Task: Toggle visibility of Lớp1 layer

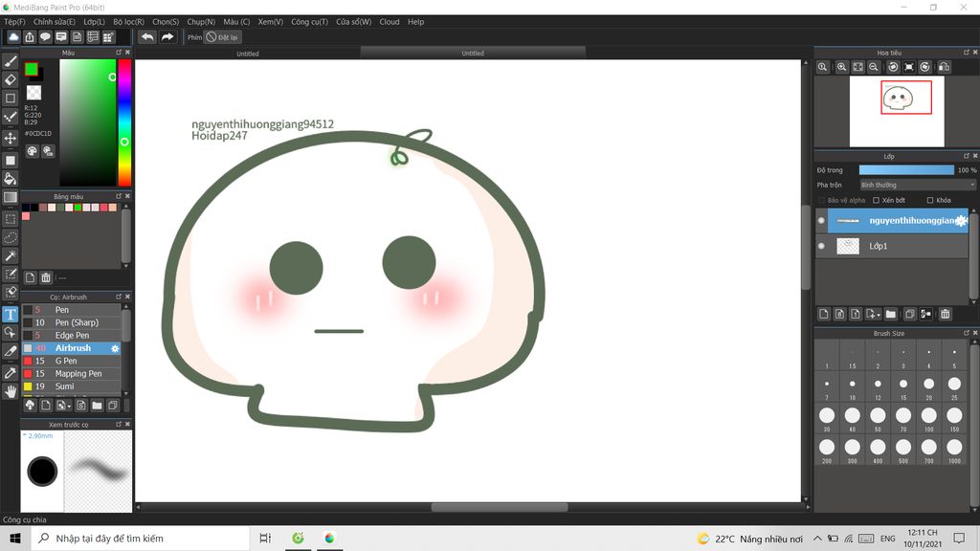Action: click(821, 246)
